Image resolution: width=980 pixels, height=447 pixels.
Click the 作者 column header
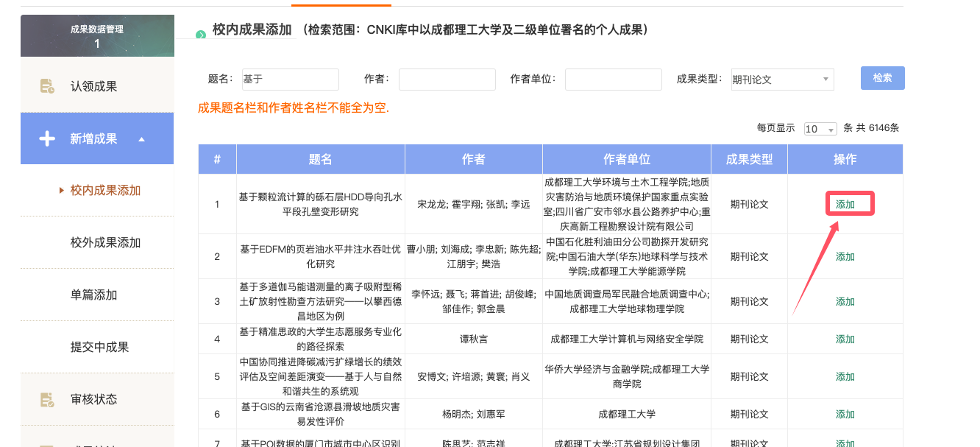pos(473,160)
